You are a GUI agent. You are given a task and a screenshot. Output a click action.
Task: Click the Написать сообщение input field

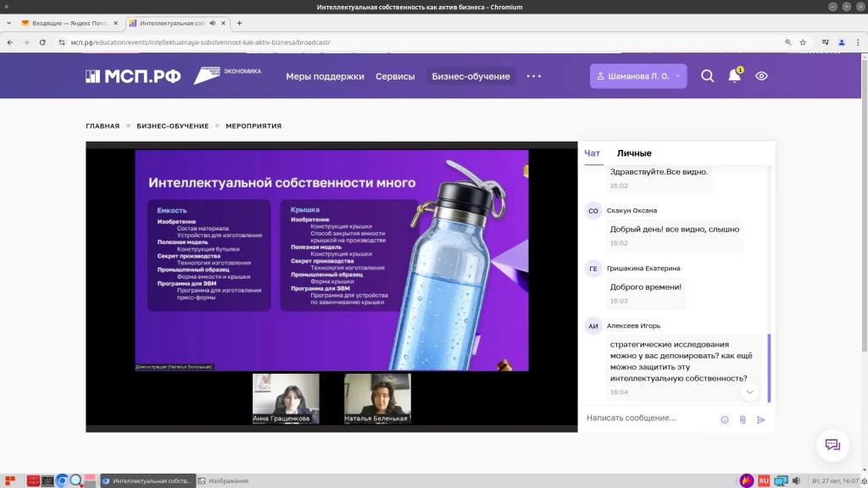648,419
